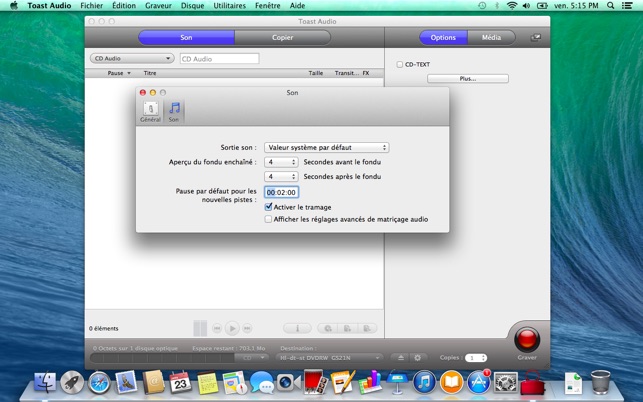Viewport: 643px width, 402px height.
Task: Click the Plus... button
Action: [x=467, y=78]
